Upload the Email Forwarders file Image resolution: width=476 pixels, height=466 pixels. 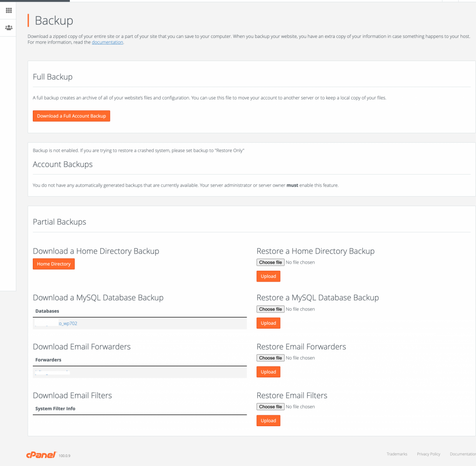268,372
